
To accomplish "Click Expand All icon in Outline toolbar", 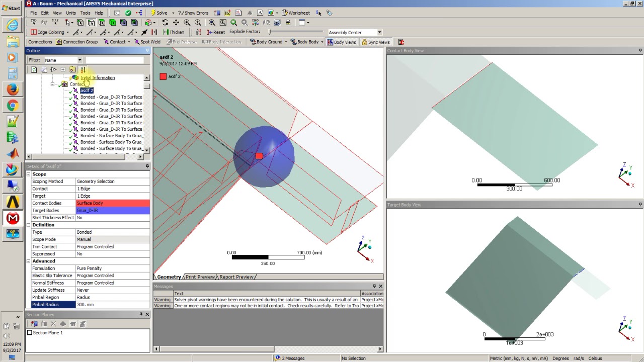I will click(63, 69).
